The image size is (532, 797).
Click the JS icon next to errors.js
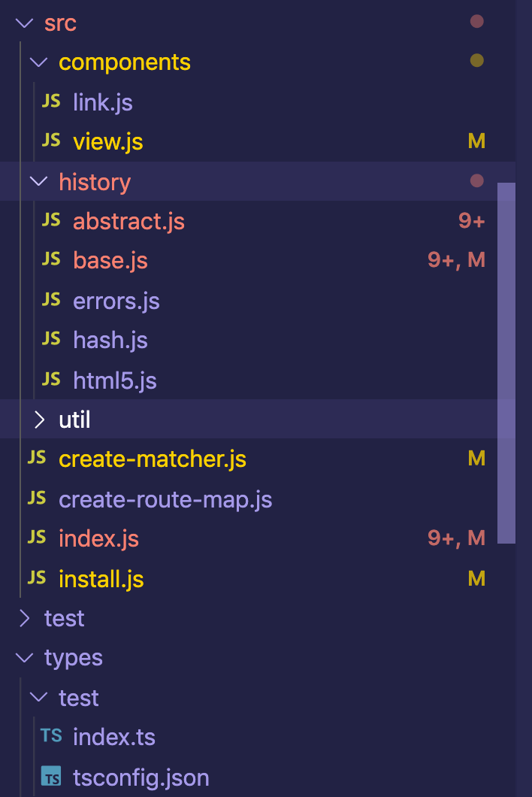(x=51, y=300)
